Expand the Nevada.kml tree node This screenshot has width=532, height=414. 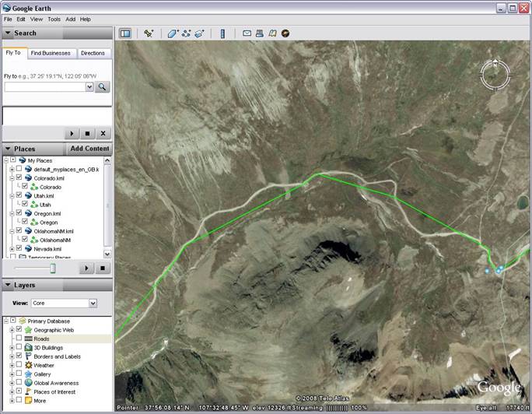(12, 249)
